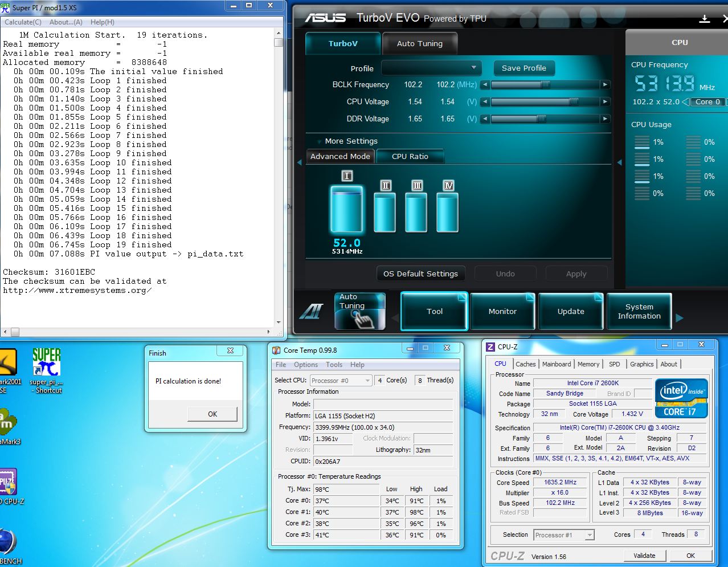The image size is (728, 567).
Task: Click the Intel Core i7 logo in CPU-Z
Action: tap(681, 398)
